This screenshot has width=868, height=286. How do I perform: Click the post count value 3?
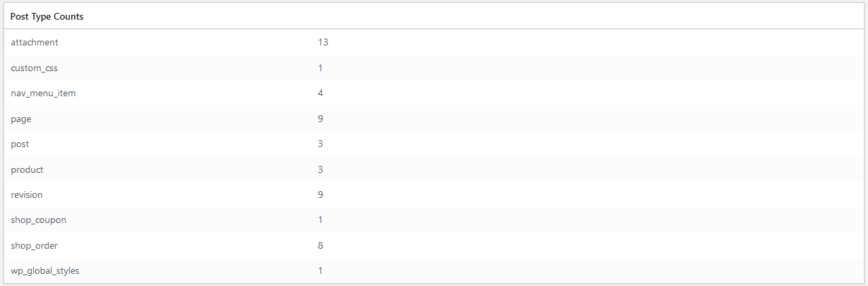tap(321, 144)
